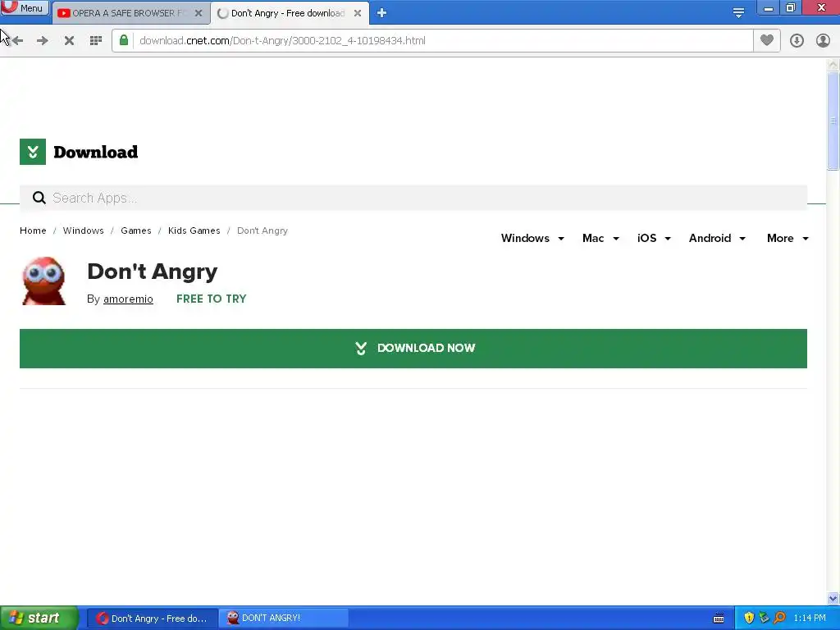Screen dimensions: 840x630
Task: Expand the Windows platform dropdown
Action: pyautogui.click(x=532, y=239)
